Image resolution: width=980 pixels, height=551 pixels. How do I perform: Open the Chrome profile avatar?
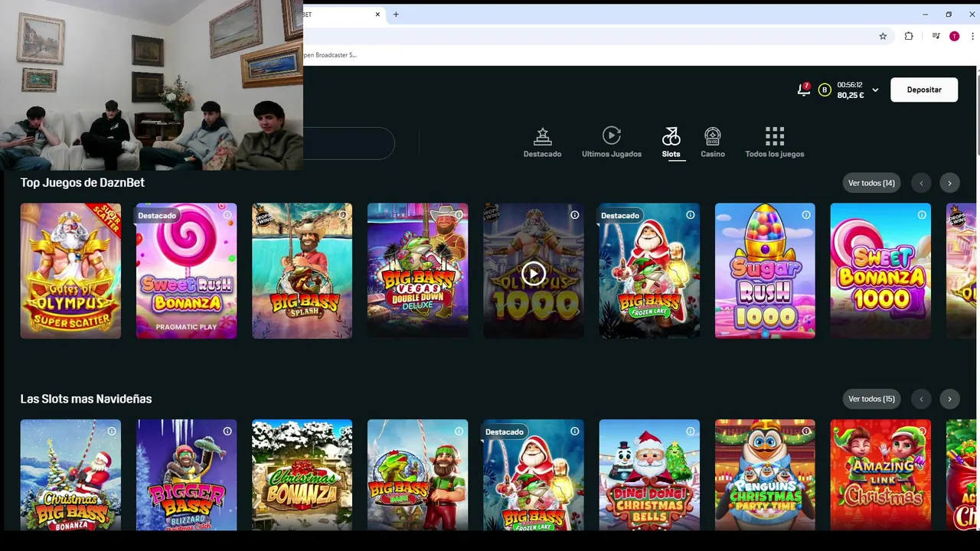[954, 36]
